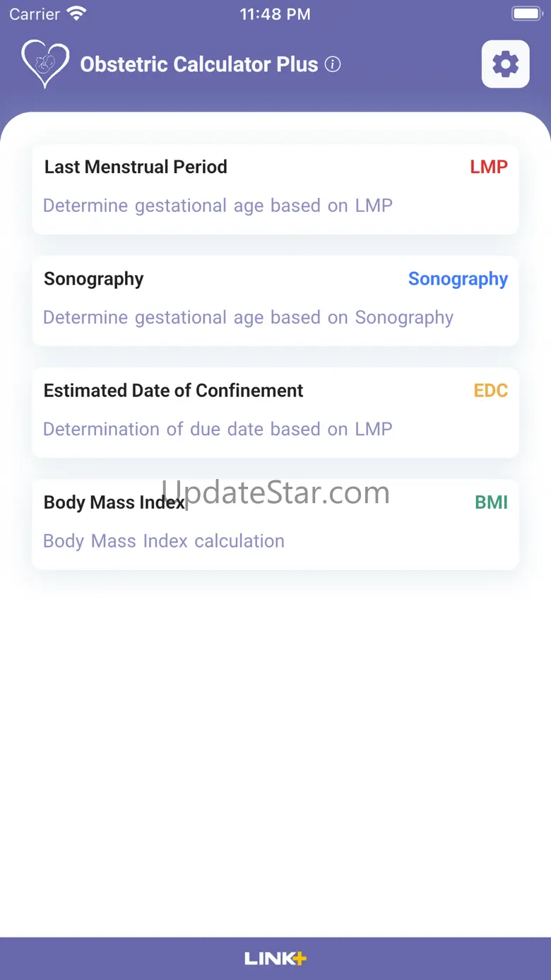Tap the red LMP tag
Image resolution: width=551 pixels, height=980 pixels.
pos(489,167)
